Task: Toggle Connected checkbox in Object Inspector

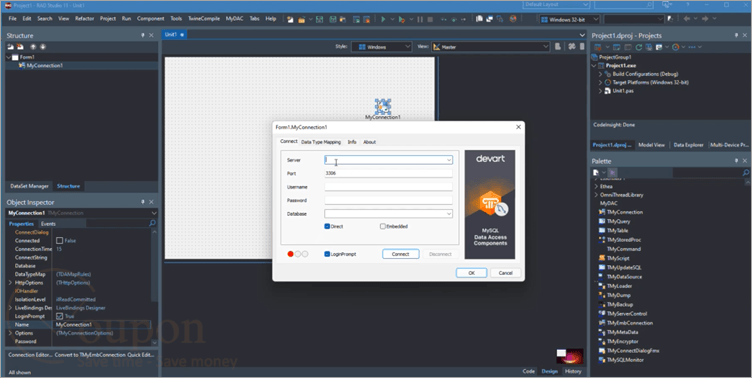Action: pos(59,240)
